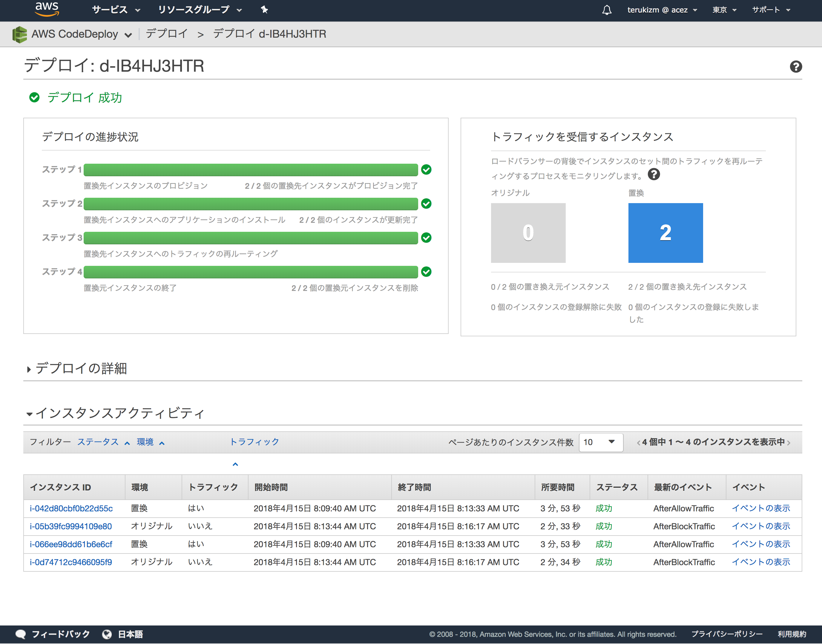Show events for i-066ee98dd61b6e6cf

click(x=761, y=544)
